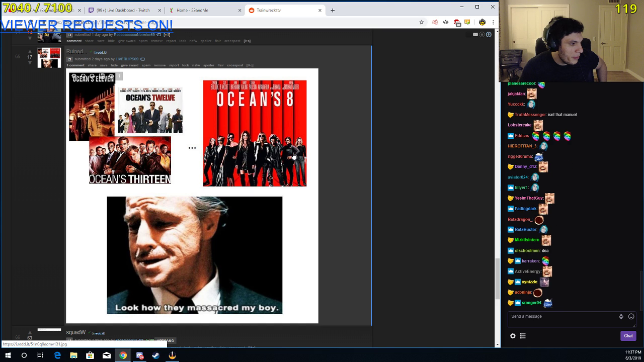Bookmark this page with the star icon
644x362 pixels.
pyautogui.click(x=422, y=22)
